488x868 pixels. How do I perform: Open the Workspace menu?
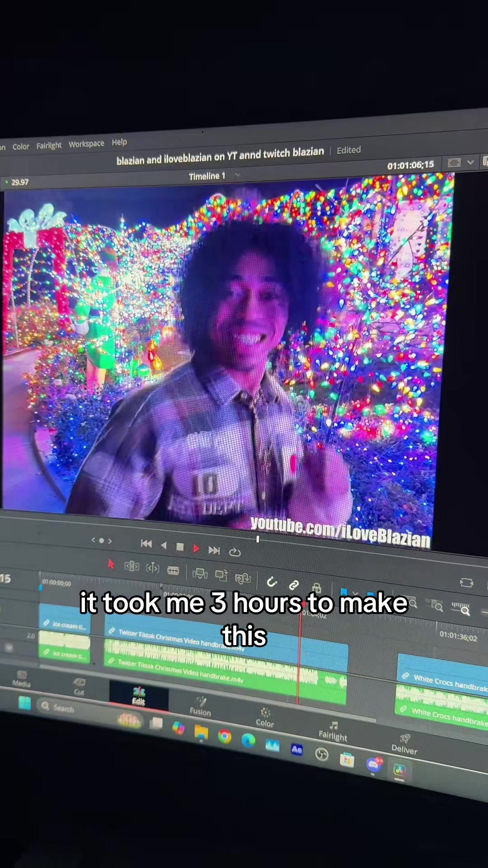[86, 144]
